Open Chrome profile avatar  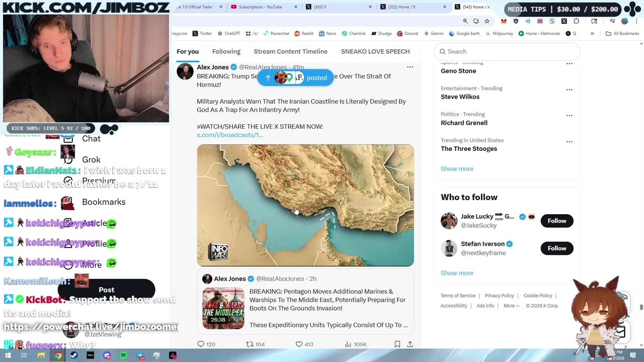click(x=624, y=21)
